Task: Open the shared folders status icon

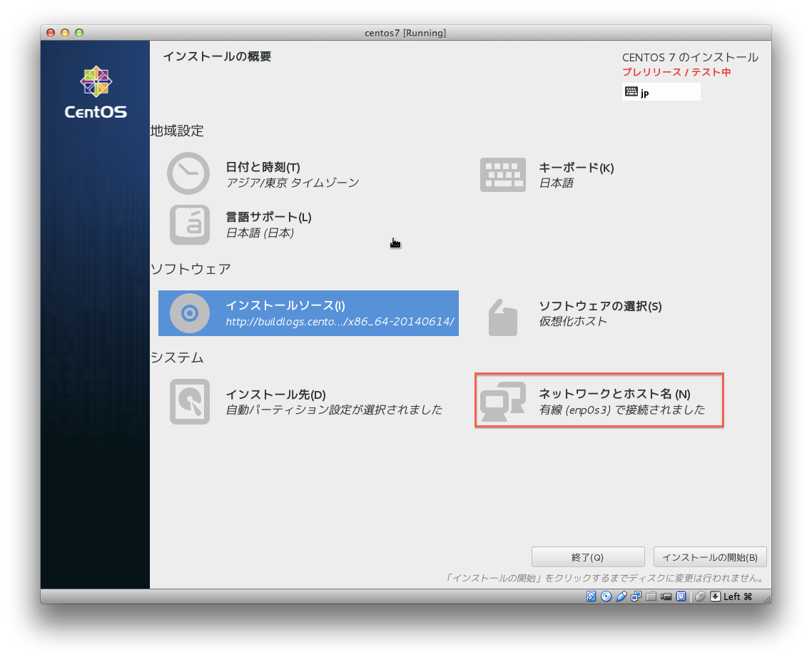Action: [649, 596]
